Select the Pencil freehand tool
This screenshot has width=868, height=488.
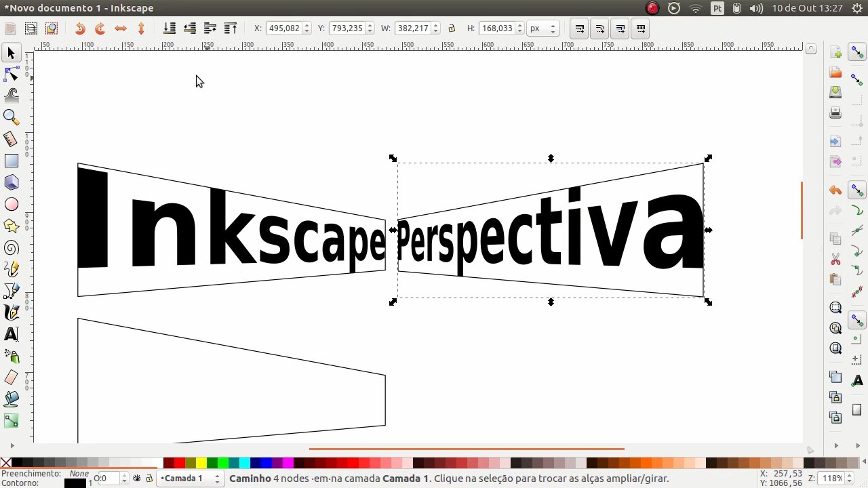tap(11, 269)
